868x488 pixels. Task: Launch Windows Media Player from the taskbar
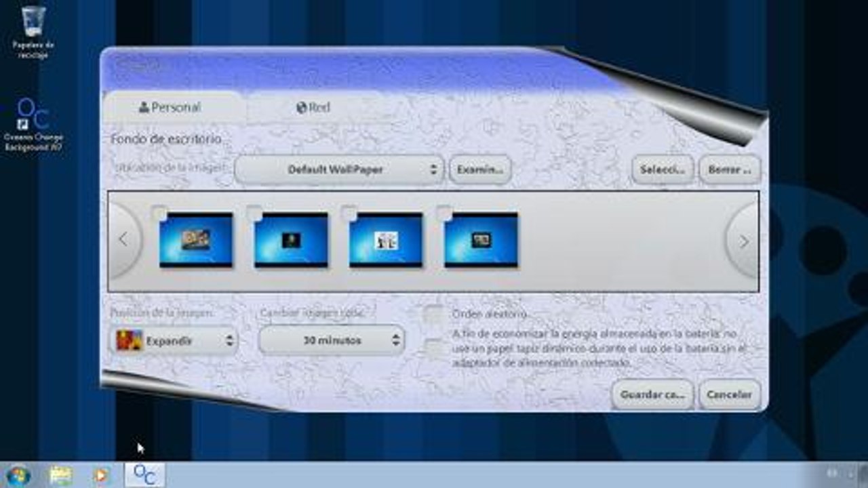[101, 475]
